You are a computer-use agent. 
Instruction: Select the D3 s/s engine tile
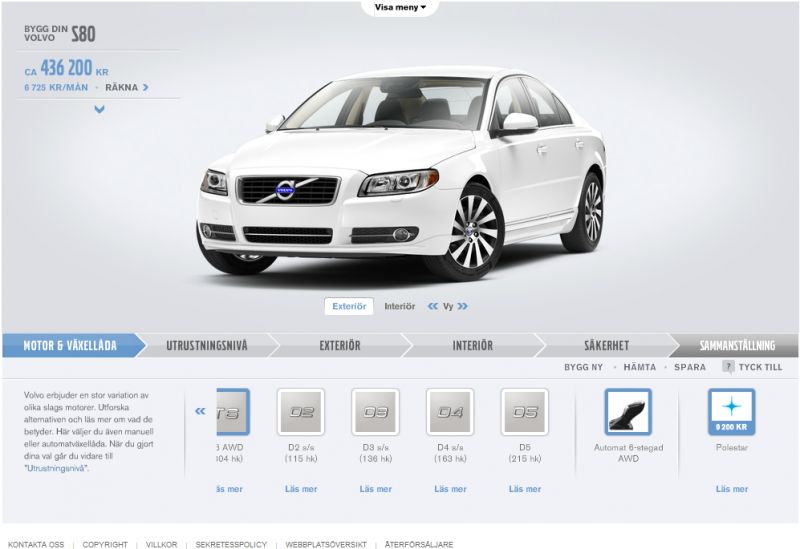tap(376, 412)
